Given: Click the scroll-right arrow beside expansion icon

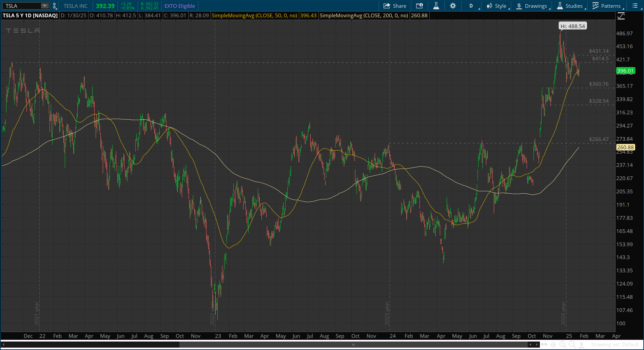Looking at the screenshot, I should pyautogui.click(x=537, y=345).
